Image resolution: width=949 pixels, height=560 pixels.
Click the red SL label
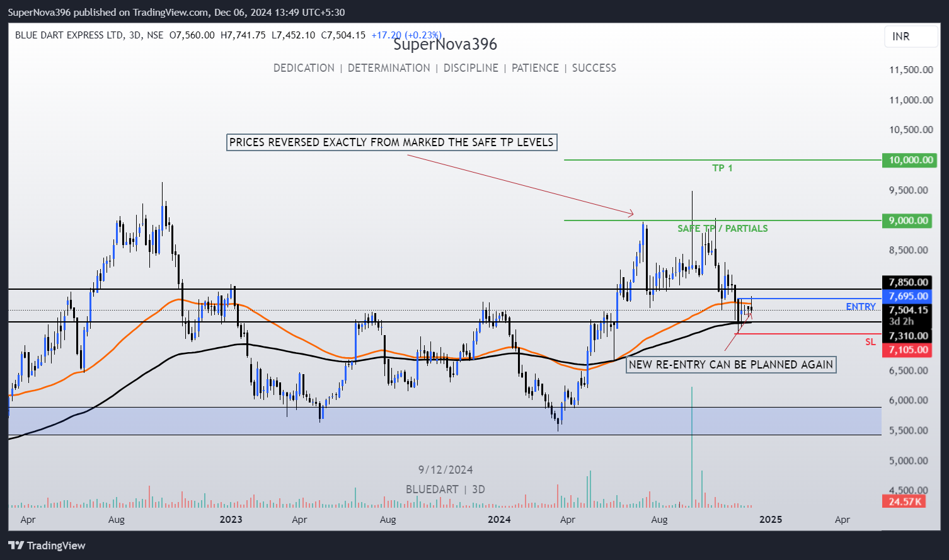(x=870, y=342)
